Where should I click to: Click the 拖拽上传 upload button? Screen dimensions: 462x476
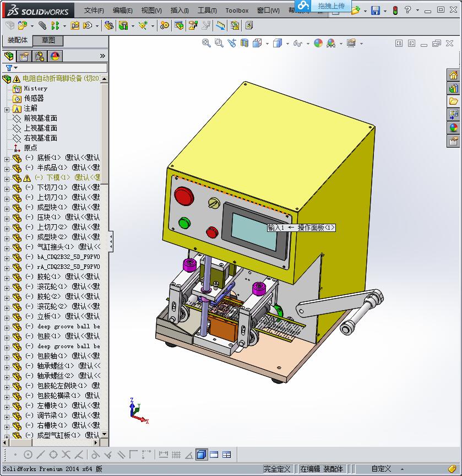(x=331, y=6)
